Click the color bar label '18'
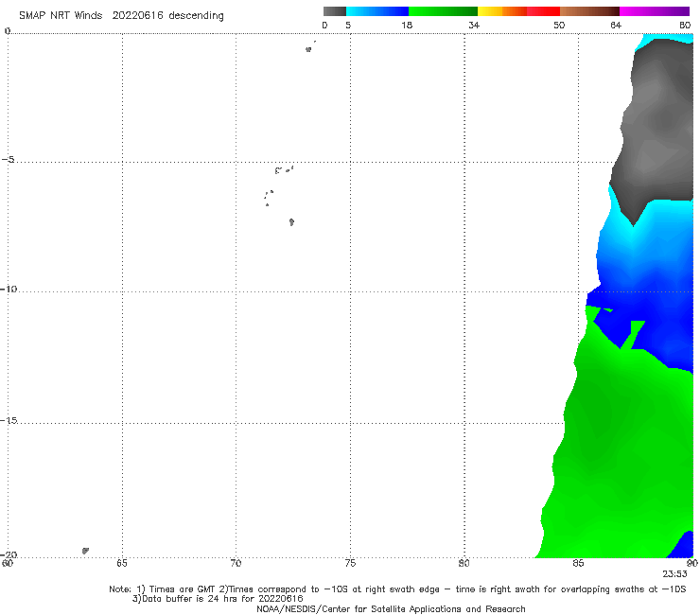 [407, 26]
